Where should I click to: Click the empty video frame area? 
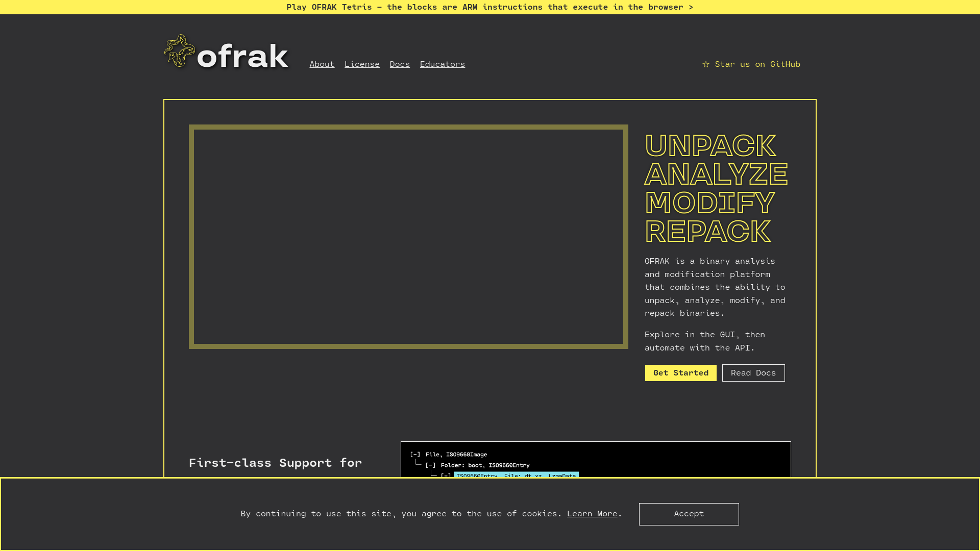click(408, 237)
